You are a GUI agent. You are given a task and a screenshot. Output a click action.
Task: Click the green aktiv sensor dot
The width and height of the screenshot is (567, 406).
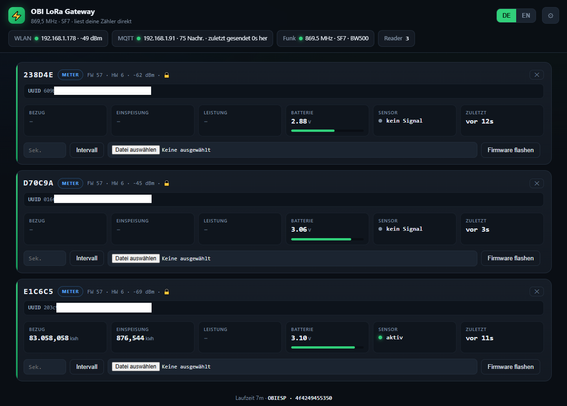[380, 338]
